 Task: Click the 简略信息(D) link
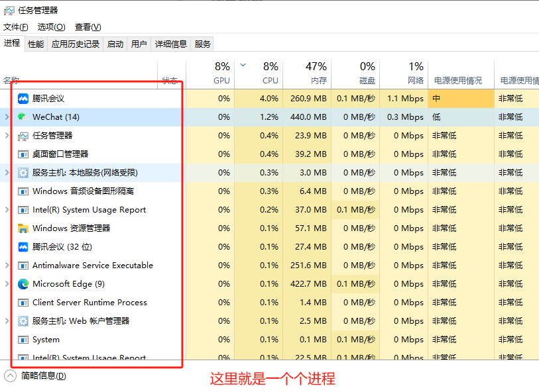[x=43, y=376]
